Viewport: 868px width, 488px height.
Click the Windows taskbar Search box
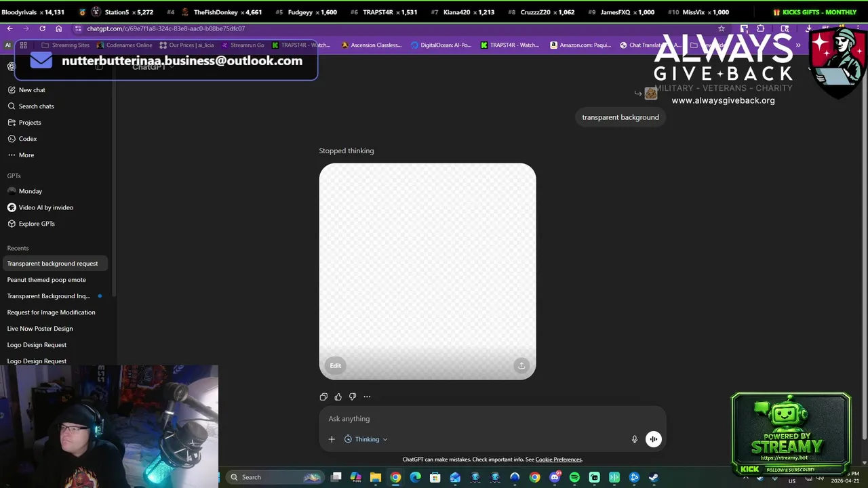(x=274, y=477)
